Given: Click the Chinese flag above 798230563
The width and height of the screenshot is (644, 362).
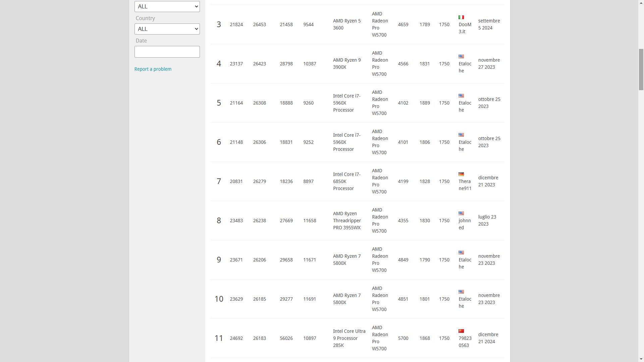Looking at the screenshot, I should tap(461, 331).
